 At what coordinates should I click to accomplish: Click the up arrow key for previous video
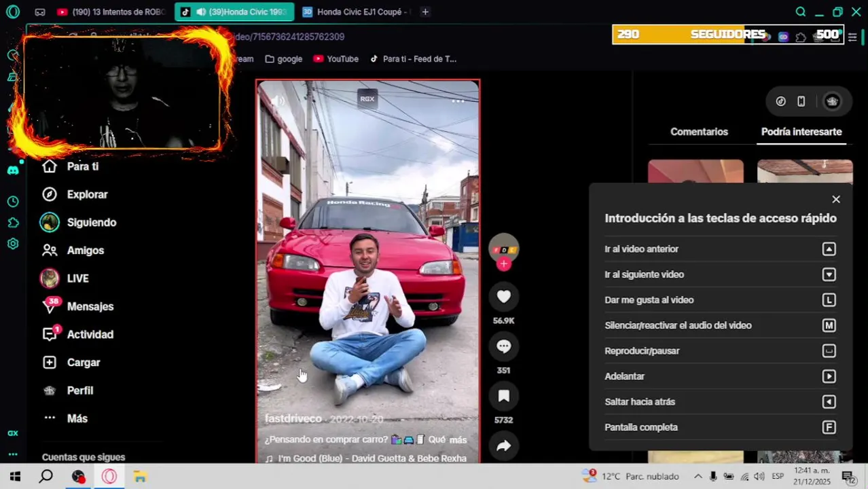coord(829,249)
